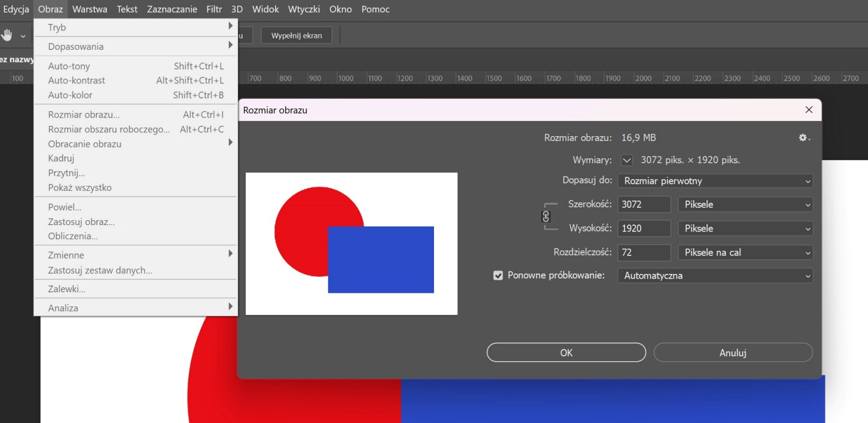The height and width of the screenshot is (423, 868).
Task: Select Rozmiar obrazu menu entry
Action: [136, 114]
